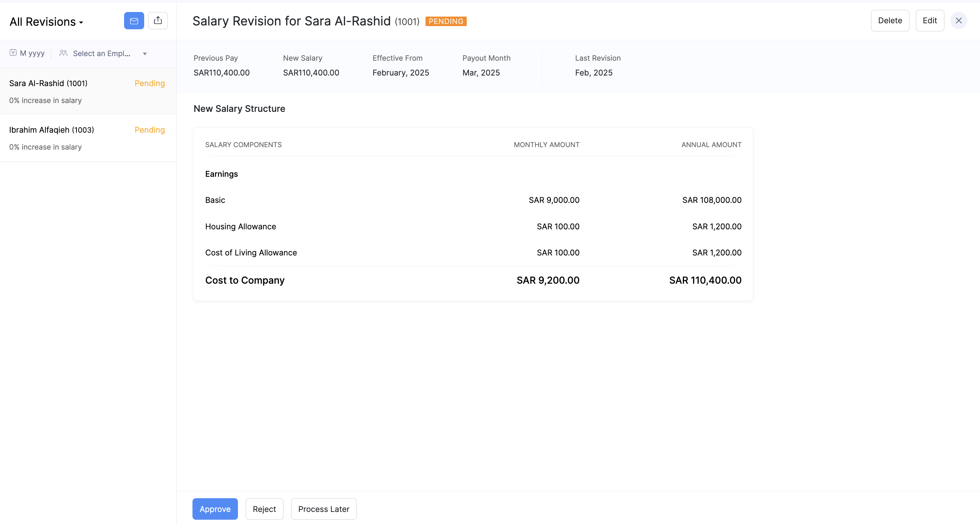Screen dimensions: 980x525
Task: Click the M yyyy date filter field
Action: (x=32, y=53)
